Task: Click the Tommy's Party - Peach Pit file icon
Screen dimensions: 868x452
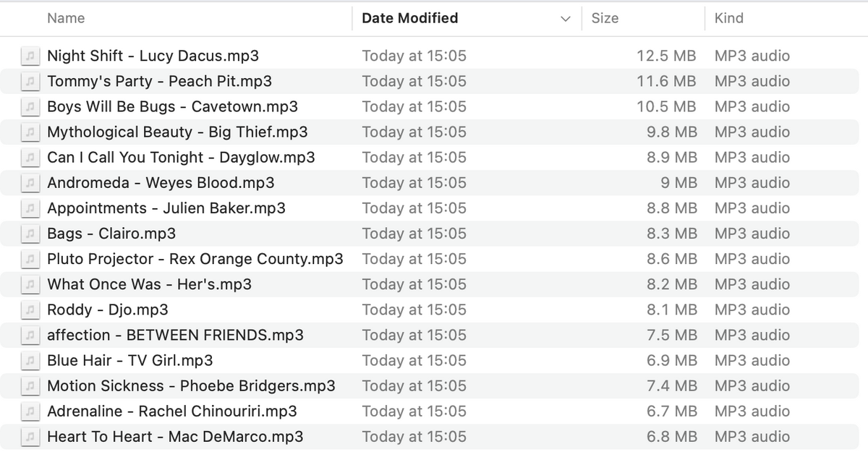Action: pyautogui.click(x=30, y=81)
